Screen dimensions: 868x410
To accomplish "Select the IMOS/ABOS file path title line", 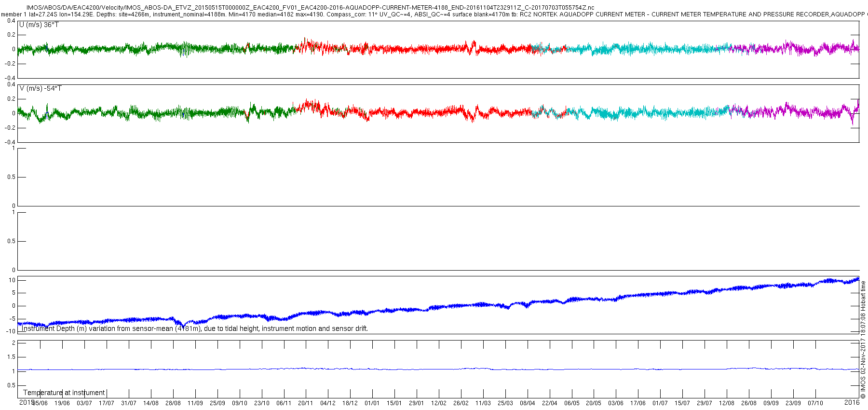I will (310, 8).
